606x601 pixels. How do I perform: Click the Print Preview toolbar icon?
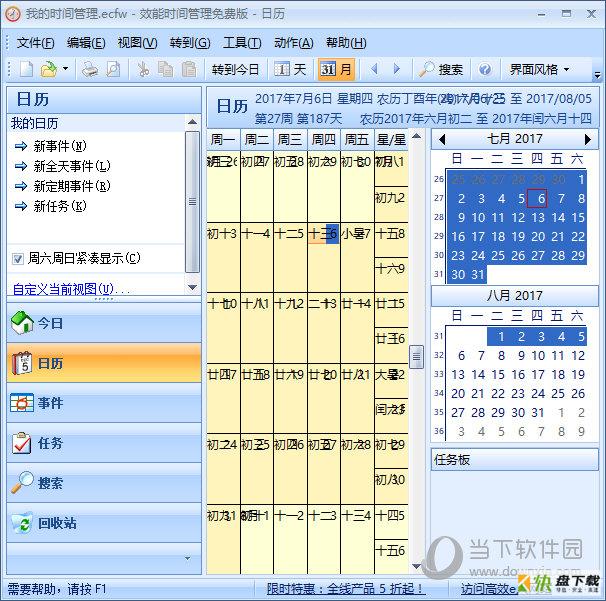pyautogui.click(x=113, y=70)
